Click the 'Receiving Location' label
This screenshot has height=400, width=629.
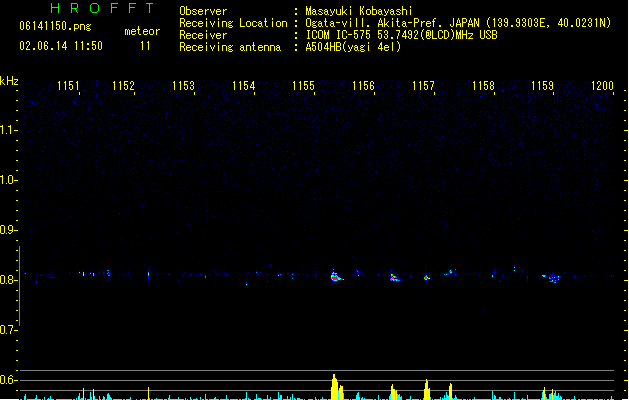(233, 23)
